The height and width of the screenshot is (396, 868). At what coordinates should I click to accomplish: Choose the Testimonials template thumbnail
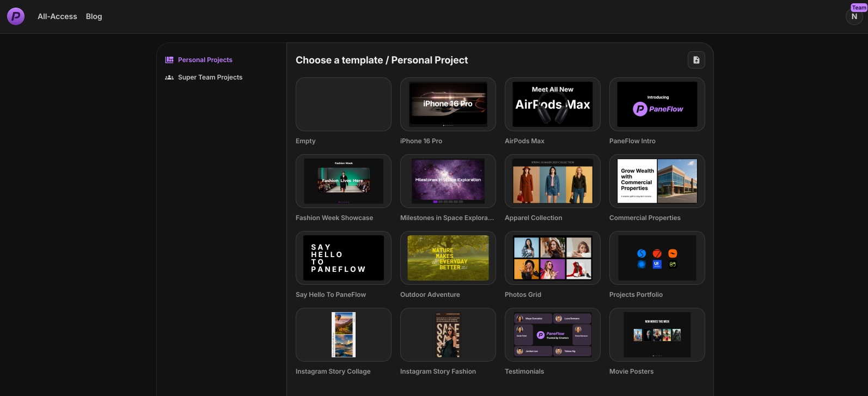(553, 334)
